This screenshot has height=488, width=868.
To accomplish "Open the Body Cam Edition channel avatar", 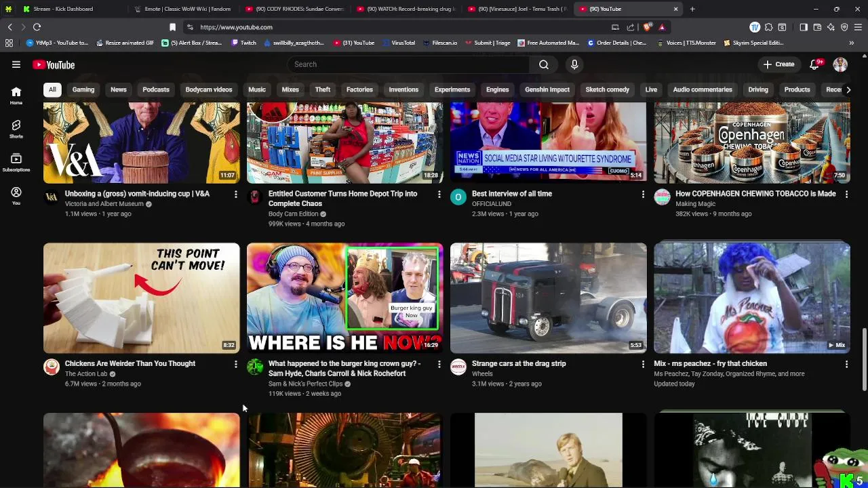I will pos(255,197).
